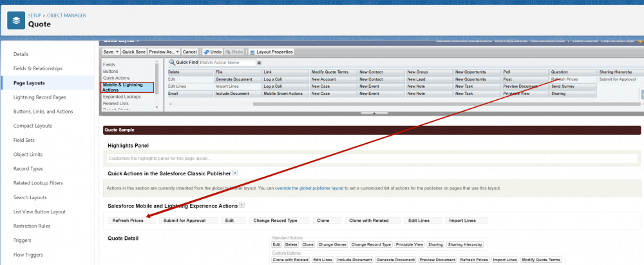Open Buttons, Links, and Actions in the sidebar

point(43,112)
